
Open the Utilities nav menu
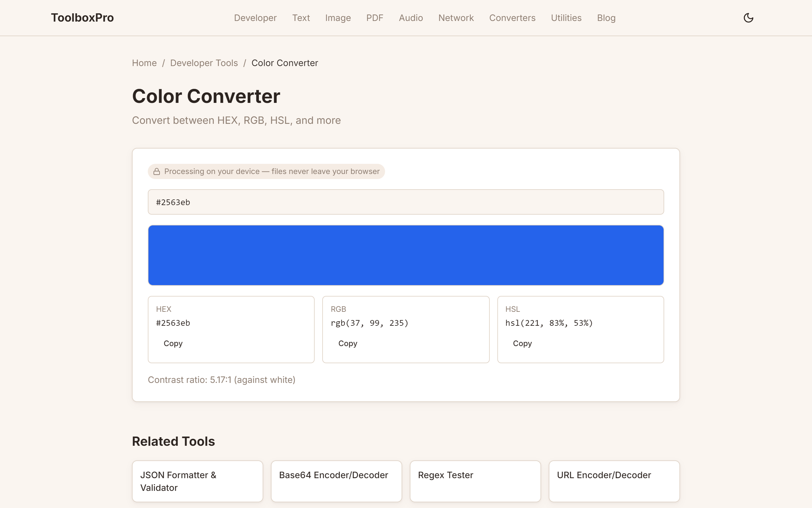[566, 18]
